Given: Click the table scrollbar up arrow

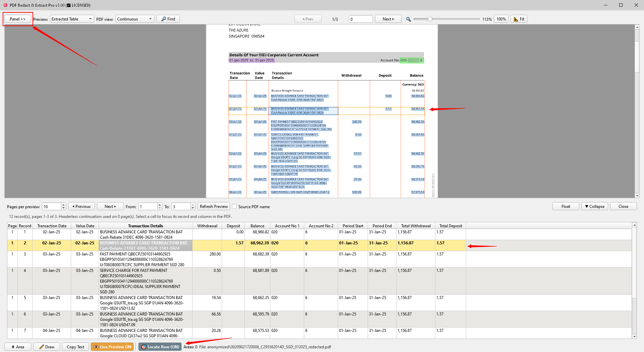Looking at the screenshot, I should pyautogui.click(x=634, y=225).
